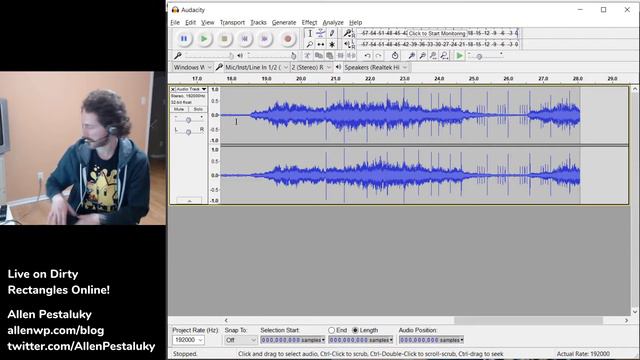This screenshot has width=640, height=360.
Task: Click the 22.0 mark on timeline ruler
Action: click(370, 78)
